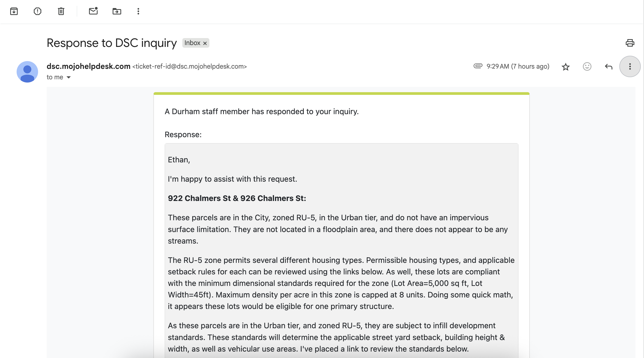Mark the message as unread
The height and width of the screenshot is (358, 644).
(x=93, y=11)
